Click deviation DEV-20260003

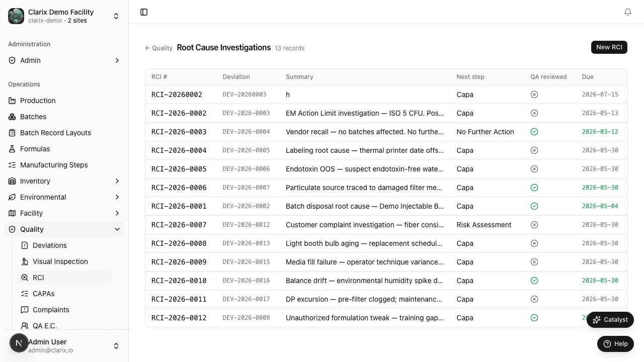click(x=245, y=95)
